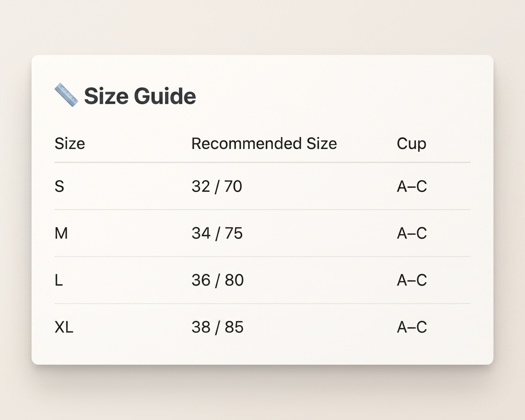Select the A–C cup value for size XL
Screen dimensions: 525x420
tap(412, 327)
